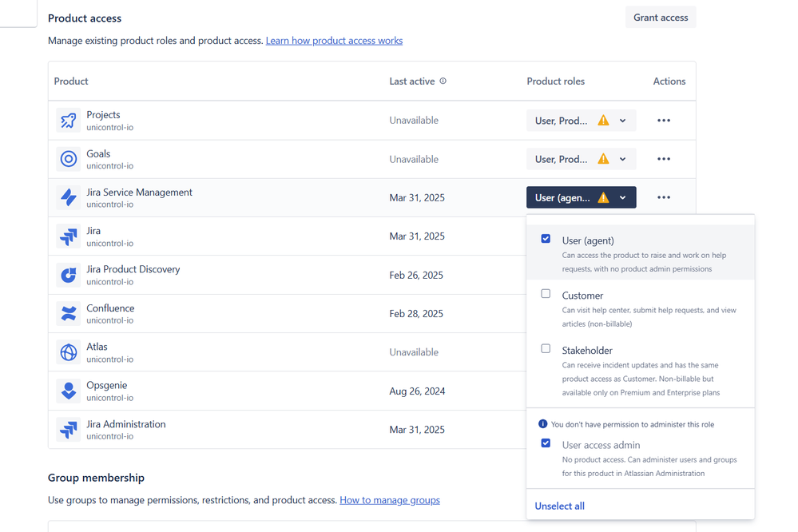Screen dimensions: 798x532
Task: Click the Group membership heading
Action: [x=96, y=478]
